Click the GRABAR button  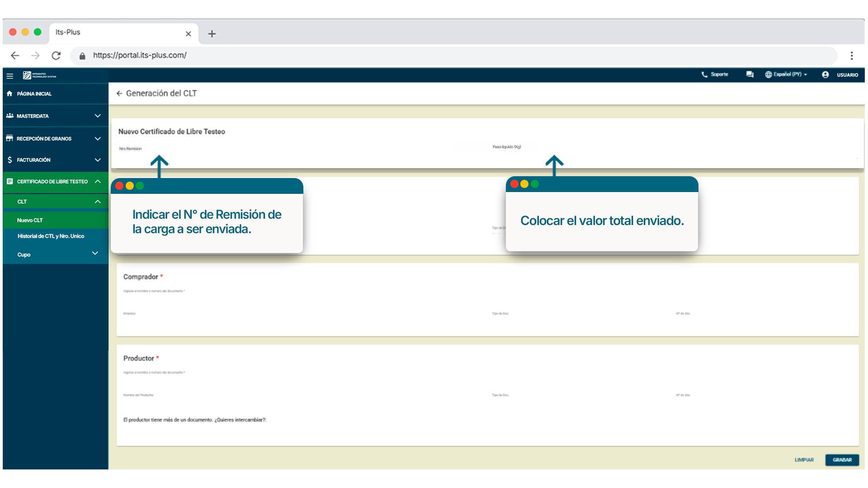pos(842,460)
